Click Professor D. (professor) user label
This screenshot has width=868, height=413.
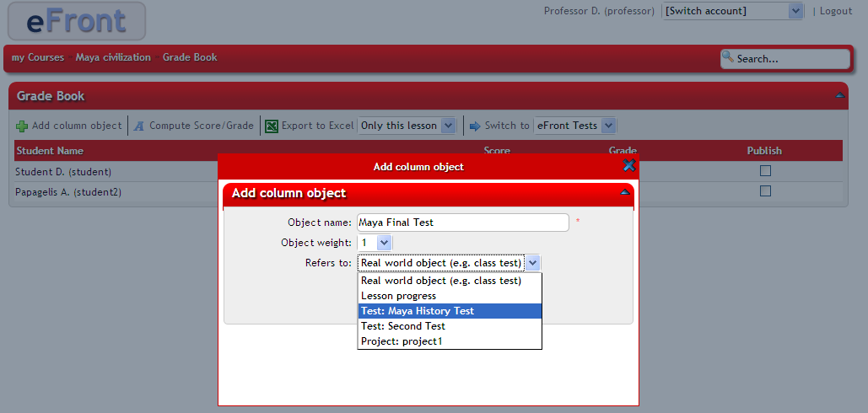(x=599, y=11)
